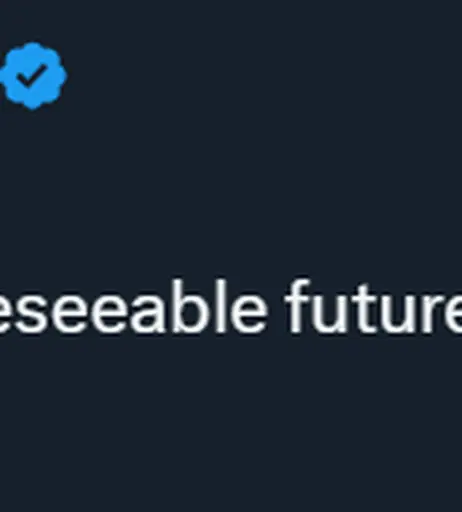
Task: Select the word 'future' in the tweet
Action: point(373,306)
